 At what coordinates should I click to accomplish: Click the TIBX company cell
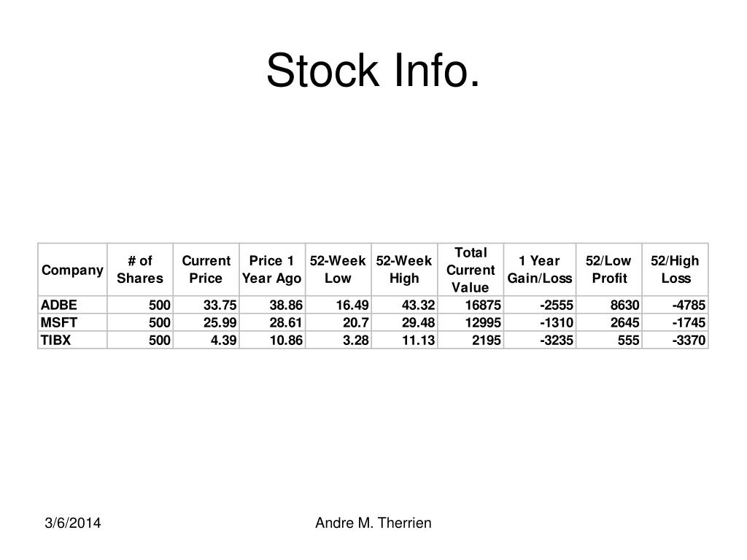tap(72, 340)
